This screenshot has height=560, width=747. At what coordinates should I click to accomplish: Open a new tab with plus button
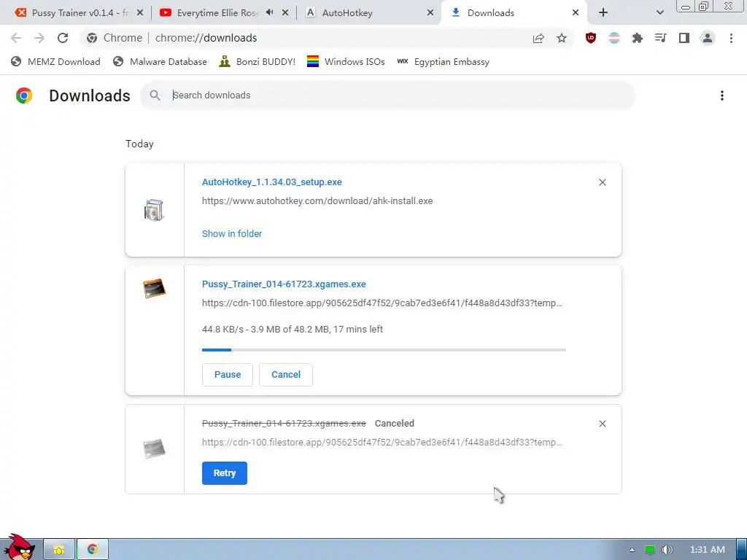pos(603,13)
